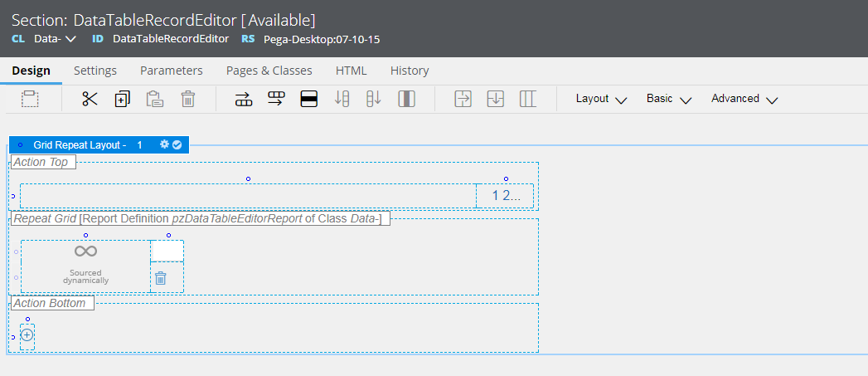
Task: Click the delete column icon
Action: pos(407,100)
